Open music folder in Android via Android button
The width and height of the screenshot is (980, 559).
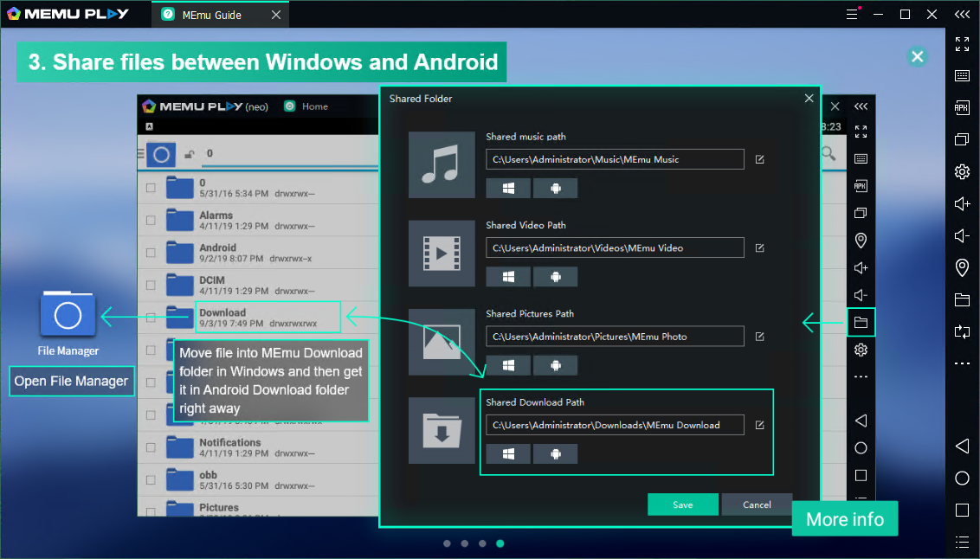[x=556, y=188]
